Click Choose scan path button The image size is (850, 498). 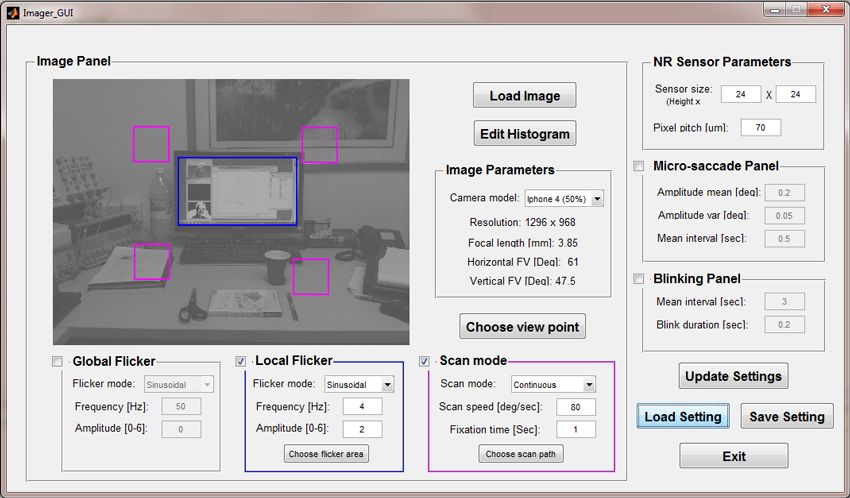[523, 454]
